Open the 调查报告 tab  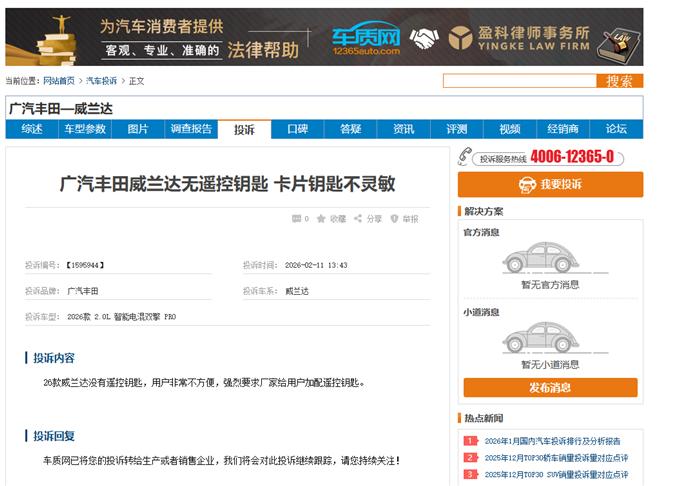(191, 129)
